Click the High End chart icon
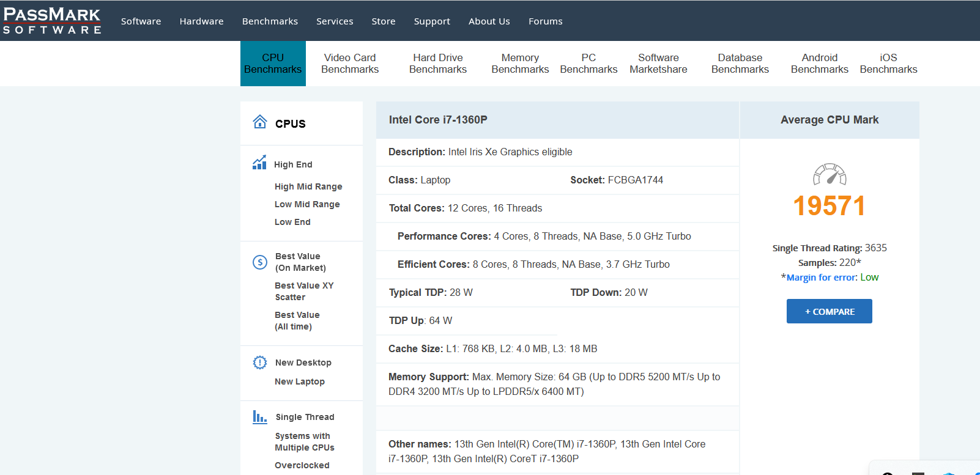 (259, 163)
